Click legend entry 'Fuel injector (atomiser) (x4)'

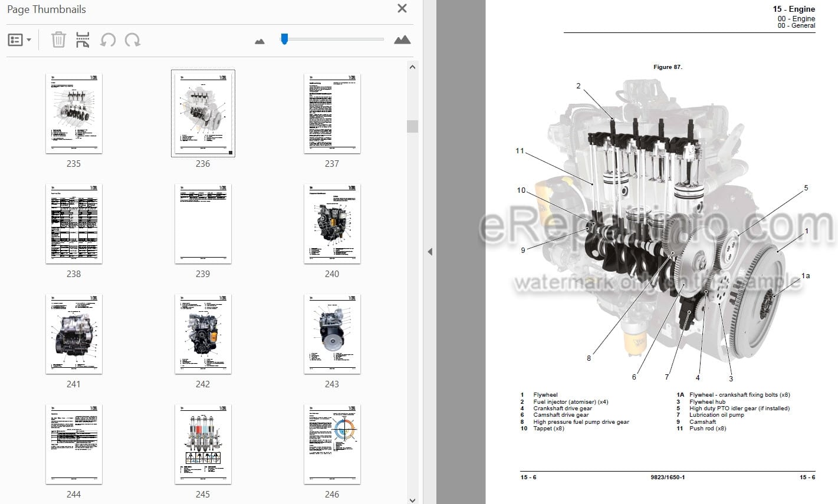(x=570, y=401)
